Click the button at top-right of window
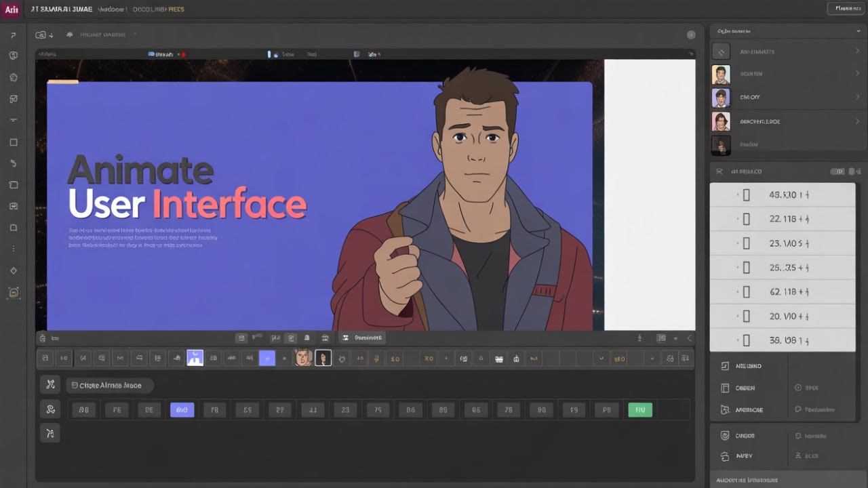868x488 pixels. click(846, 9)
